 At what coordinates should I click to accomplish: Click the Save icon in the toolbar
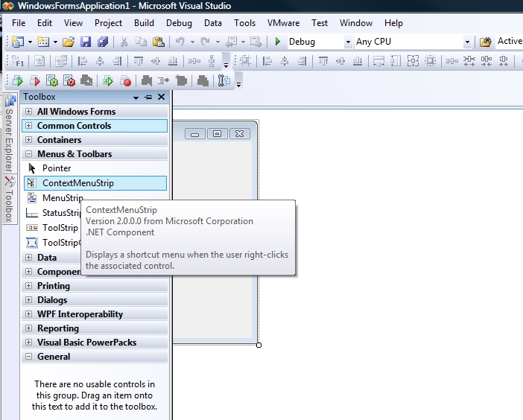pos(86,42)
